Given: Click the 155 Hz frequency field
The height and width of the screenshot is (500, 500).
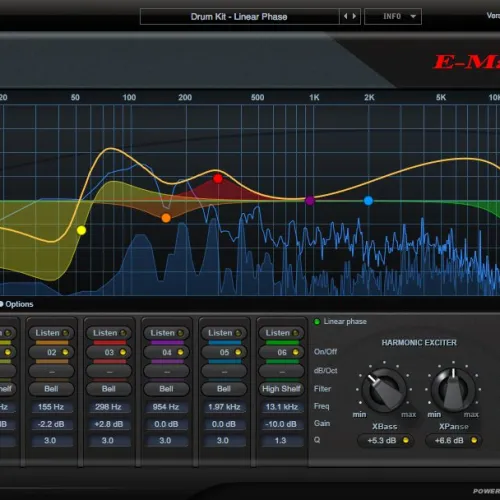Looking at the screenshot, I should [x=51, y=407].
